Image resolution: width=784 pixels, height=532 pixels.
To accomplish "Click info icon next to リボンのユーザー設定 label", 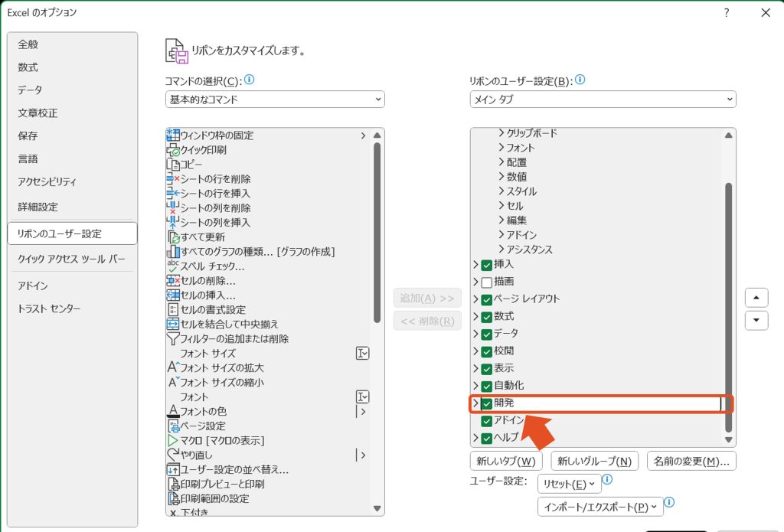I will 580,80.
